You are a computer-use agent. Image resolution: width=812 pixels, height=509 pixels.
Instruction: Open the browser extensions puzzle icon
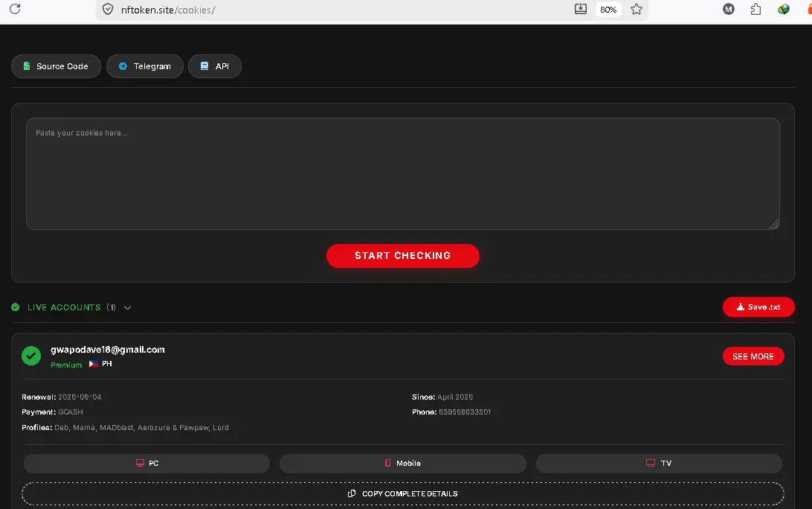coord(756,9)
